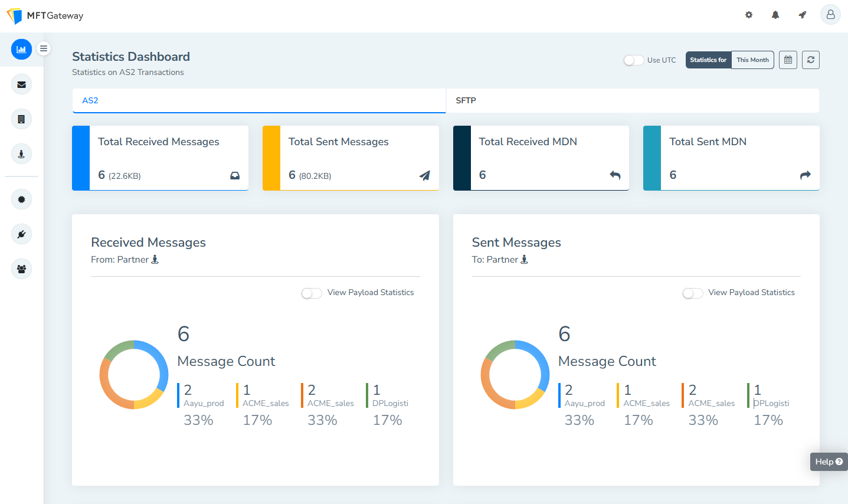Click the partner icon beside To: Partner
This screenshot has height=504, width=848.
tap(524, 259)
